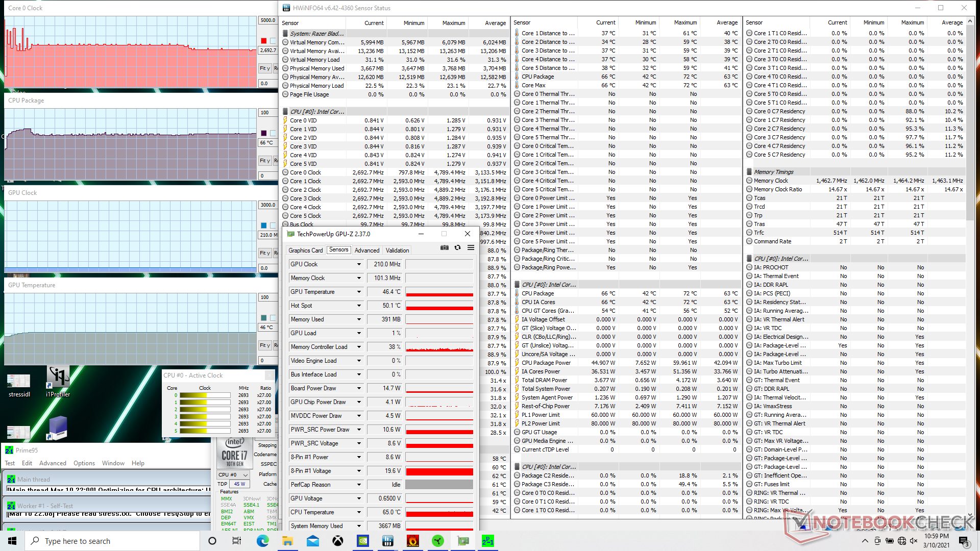Open HWiNFO from the taskbar

(x=388, y=541)
